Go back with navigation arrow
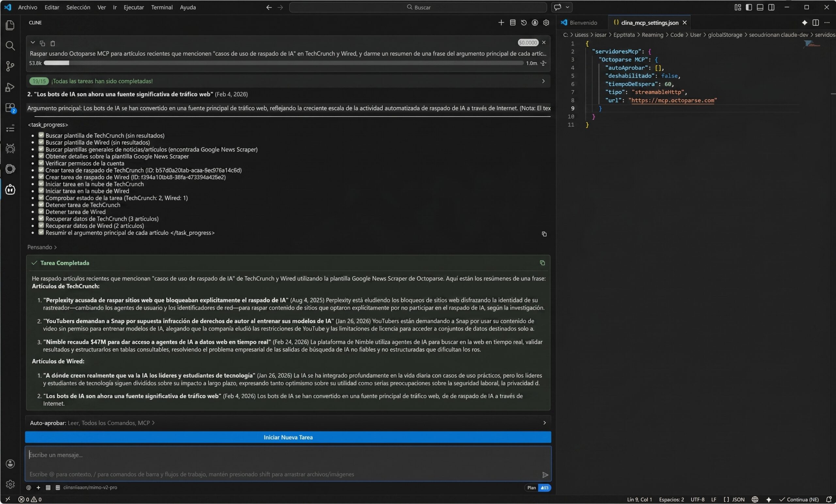 269,7
